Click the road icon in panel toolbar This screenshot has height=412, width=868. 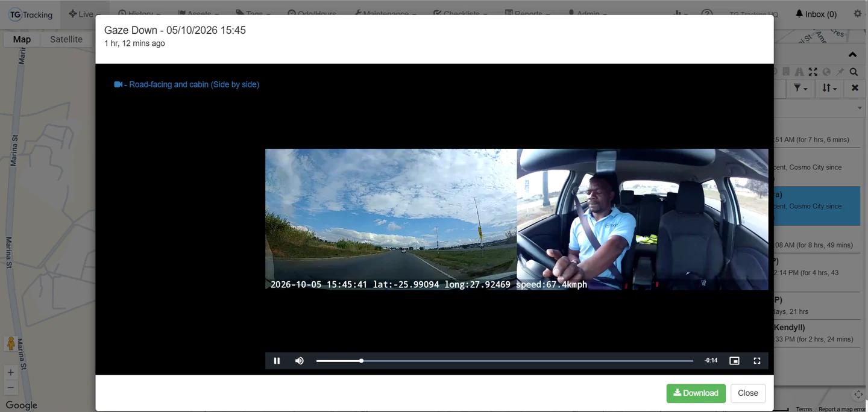pyautogui.click(x=799, y=72)
